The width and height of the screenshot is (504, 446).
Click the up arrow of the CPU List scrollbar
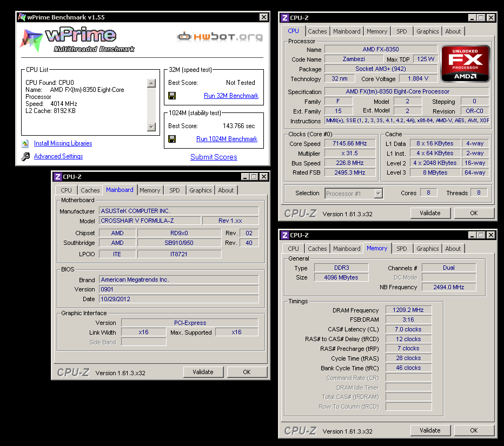tap(151, 83)
